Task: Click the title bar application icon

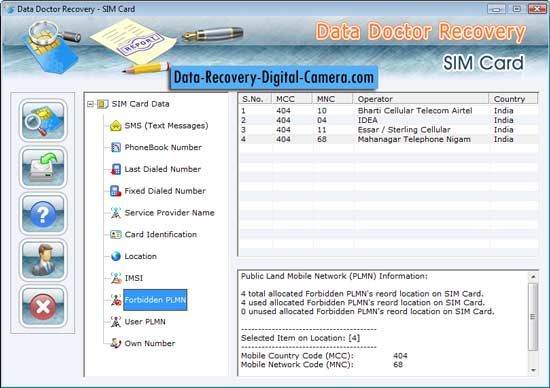Action: [9, 9]
